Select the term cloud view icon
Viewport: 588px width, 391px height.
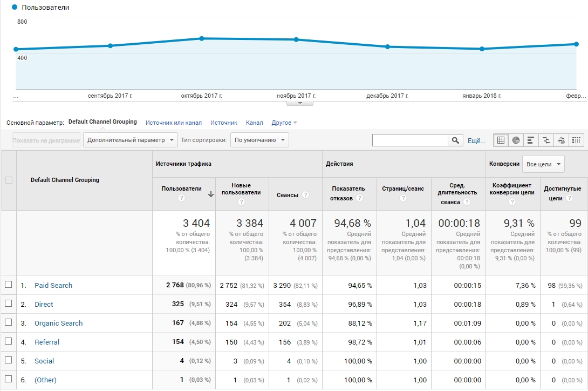point(561,140)
